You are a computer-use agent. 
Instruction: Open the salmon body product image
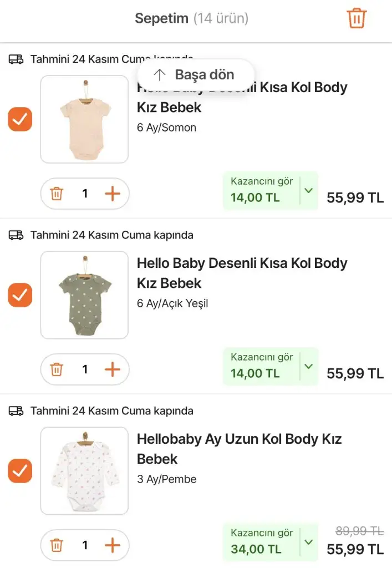pyautogui.click(x=84, y=119)
